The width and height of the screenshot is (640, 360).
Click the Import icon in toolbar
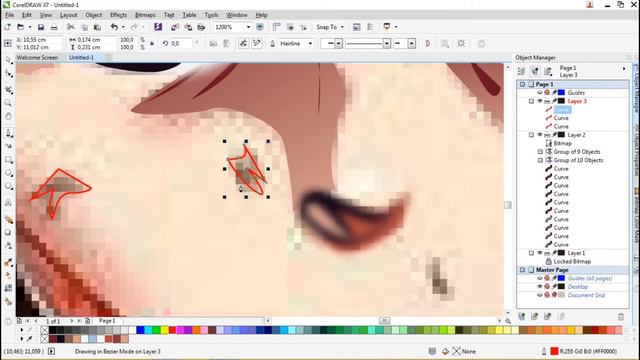point(175,27)
